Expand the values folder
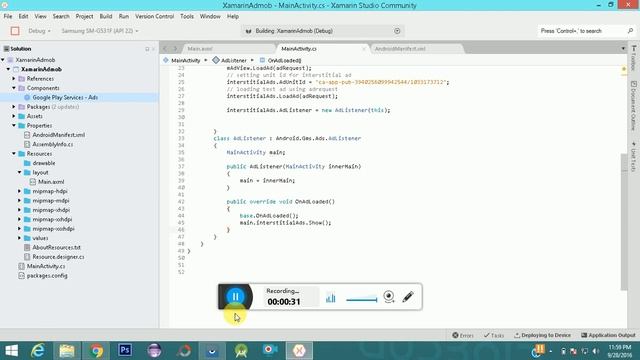Screen dimensions: 640x360 coord(20,238)
